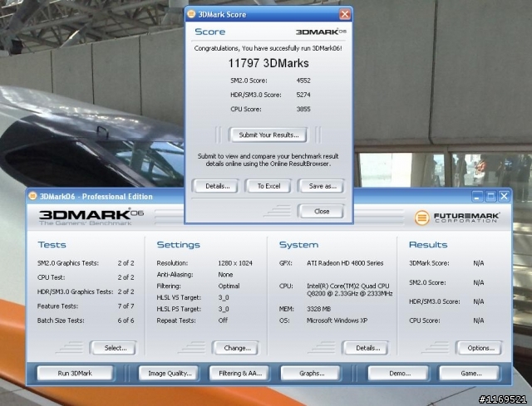Click Batch Size Tests value 6 of 6

point(126,320)
